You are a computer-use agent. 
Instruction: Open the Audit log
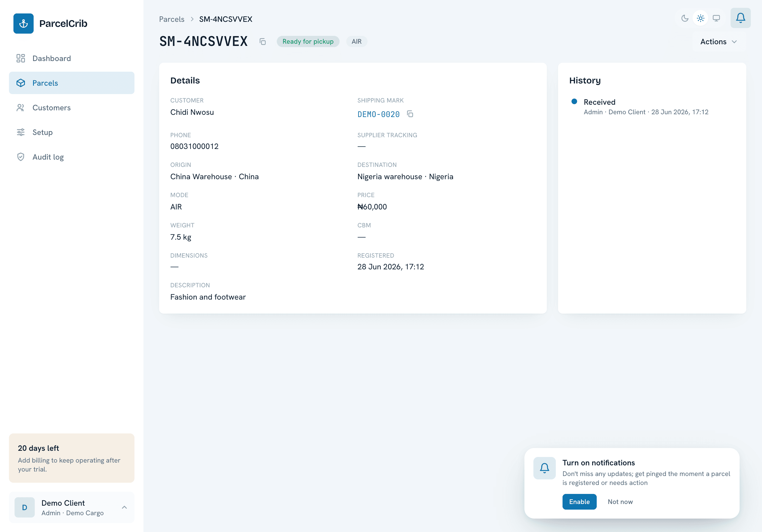(x=72, y=157)
